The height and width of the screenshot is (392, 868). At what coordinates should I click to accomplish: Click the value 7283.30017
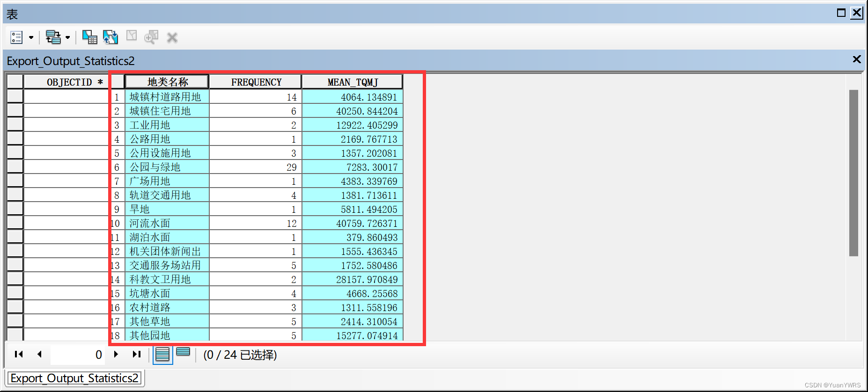(372, 167)
